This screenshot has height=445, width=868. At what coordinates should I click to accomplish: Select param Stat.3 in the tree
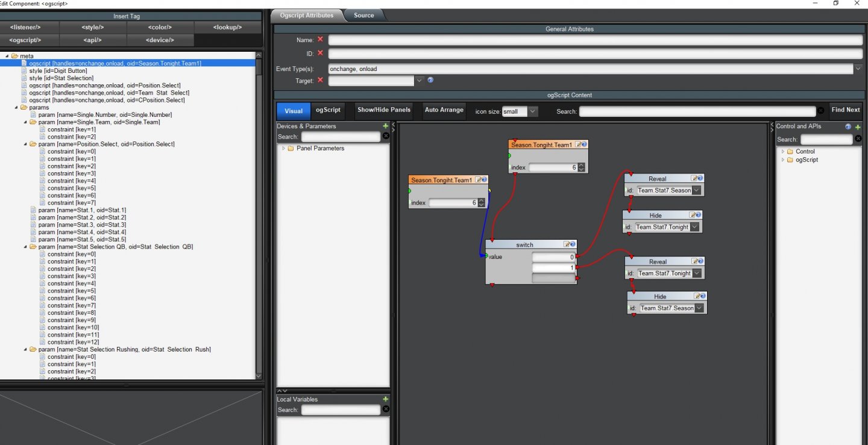[x=78, y=225]
